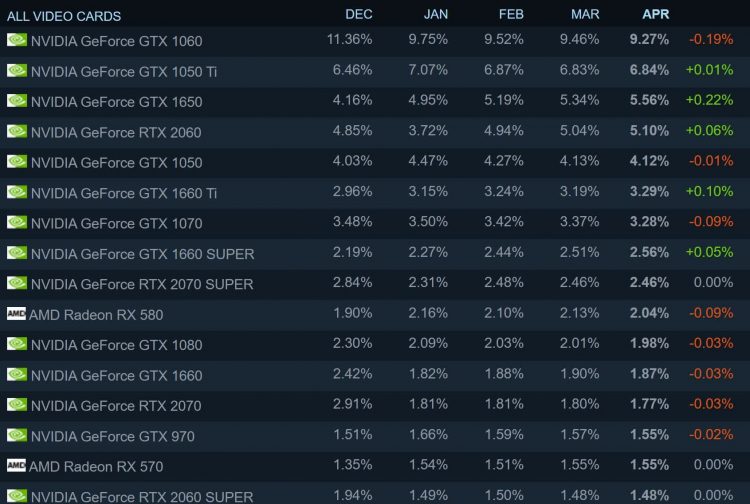Click the NVIDIA icon beside GTX 1080

point(17,345)
